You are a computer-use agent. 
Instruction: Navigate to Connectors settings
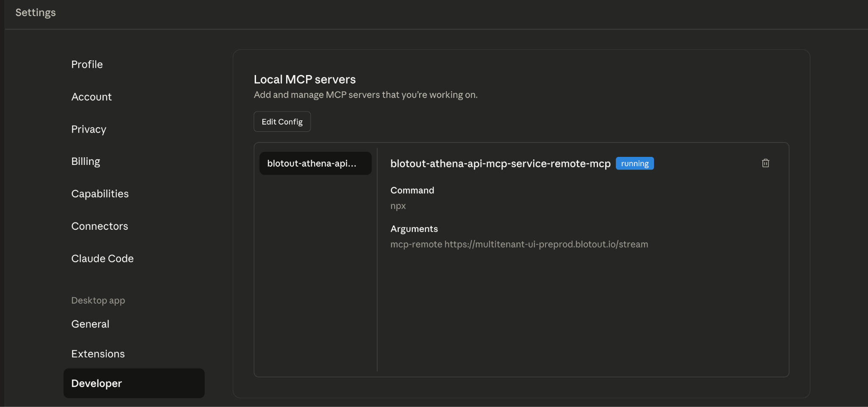tap(100, 226)
